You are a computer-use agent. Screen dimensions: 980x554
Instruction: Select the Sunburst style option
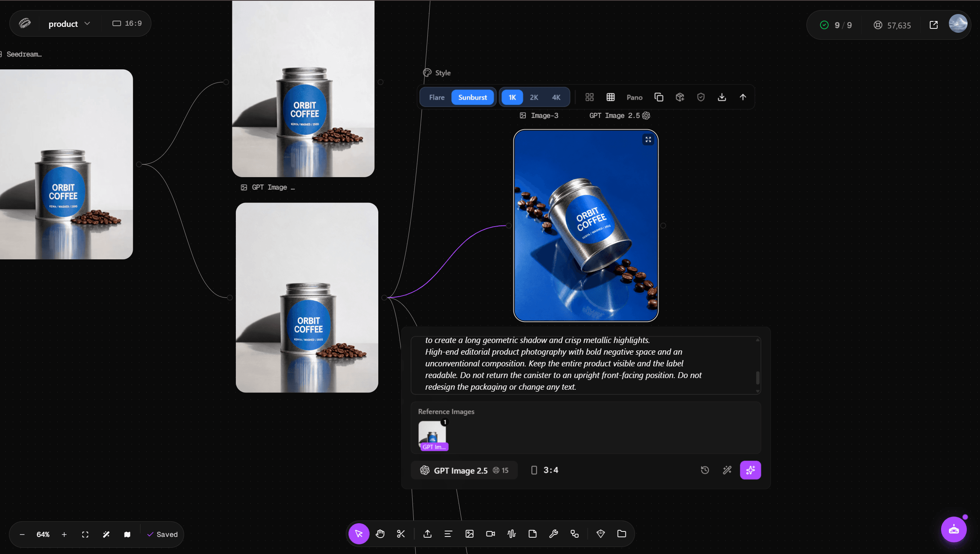[472, 97]
